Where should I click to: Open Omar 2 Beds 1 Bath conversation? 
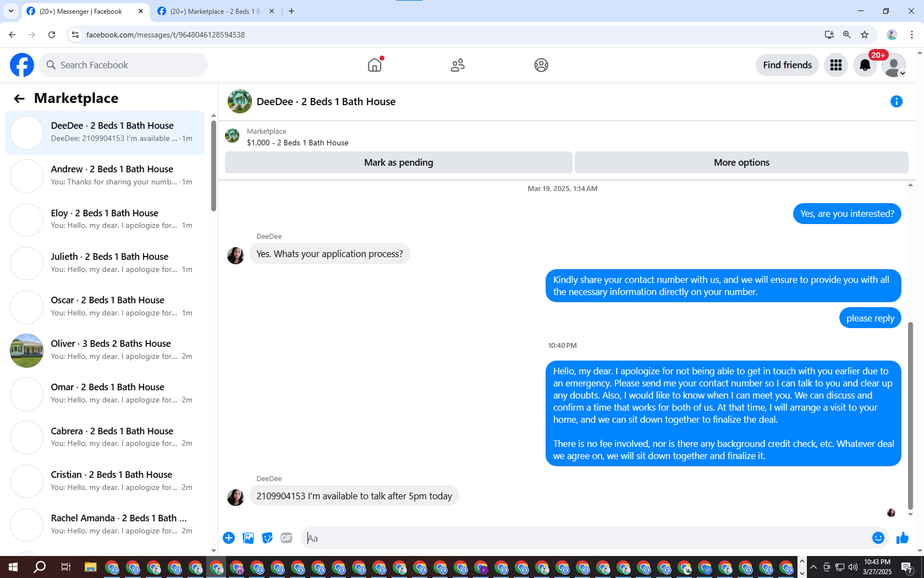tap(105, 394)
